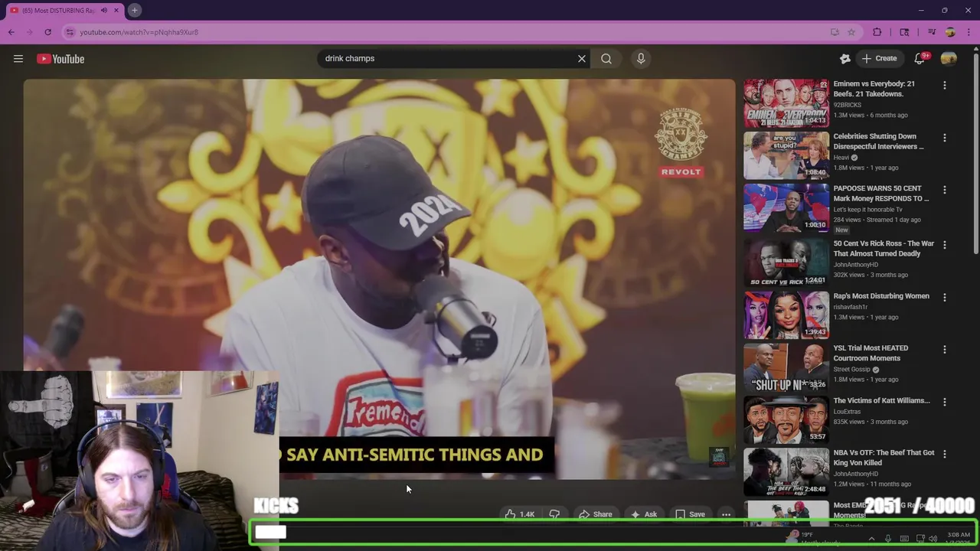Open options for 50 Cent Vs Rick Ross
The height and width of the screenshot is (551, 980).
pyautogui.click(x=944, y=245)
